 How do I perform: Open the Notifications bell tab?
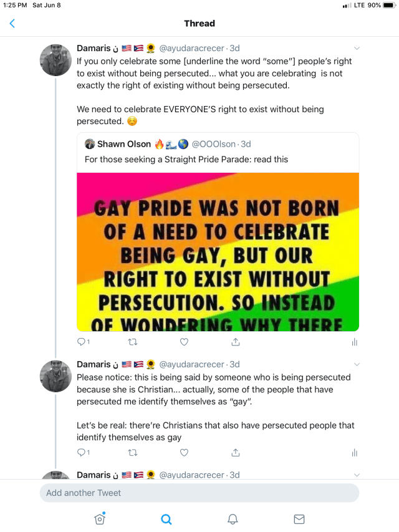(x=233, y=518)
